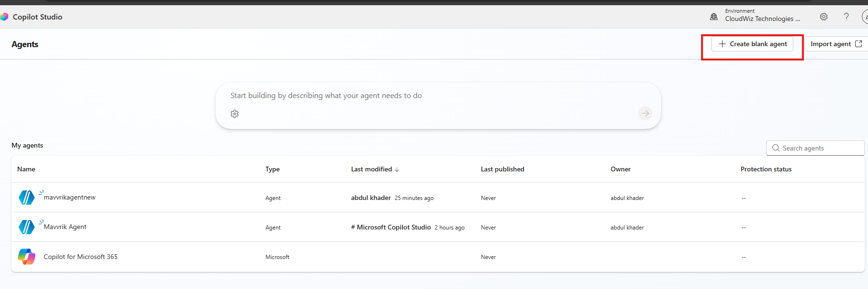Viewport: 868px width, 289px height.
Task: Click the Import agent button
Action: 836,44
